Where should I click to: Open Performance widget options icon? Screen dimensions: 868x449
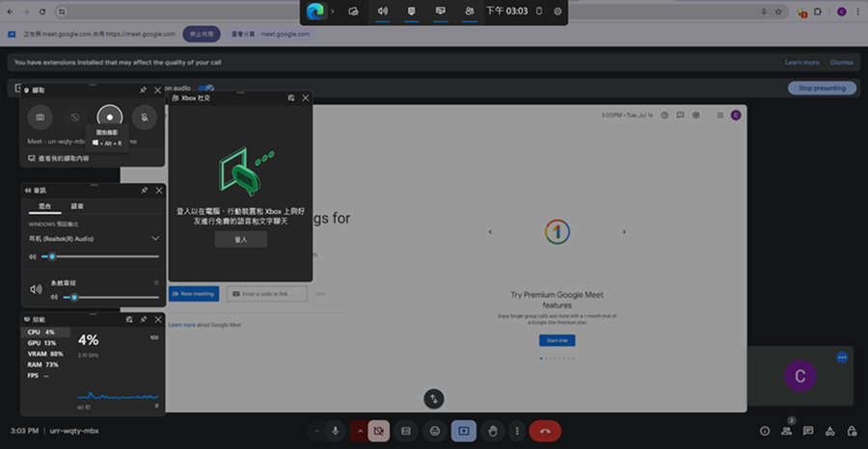[x=129, y=320]
